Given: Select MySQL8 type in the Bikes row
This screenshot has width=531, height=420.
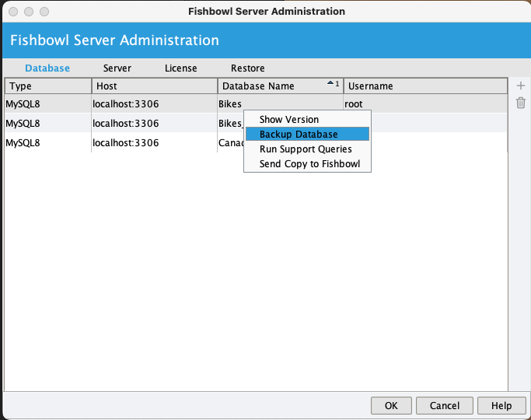Looking at the screenshot, I should (x=47, y=103).
